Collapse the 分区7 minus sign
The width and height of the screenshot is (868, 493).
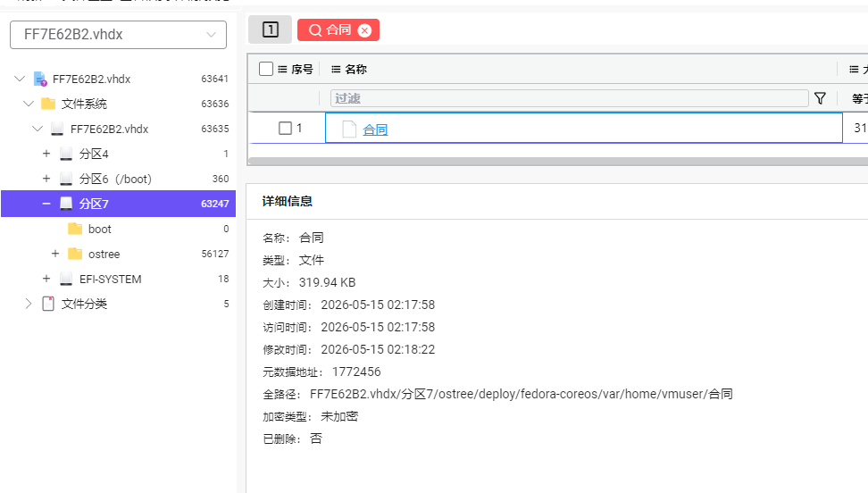[x=46, y=204]
